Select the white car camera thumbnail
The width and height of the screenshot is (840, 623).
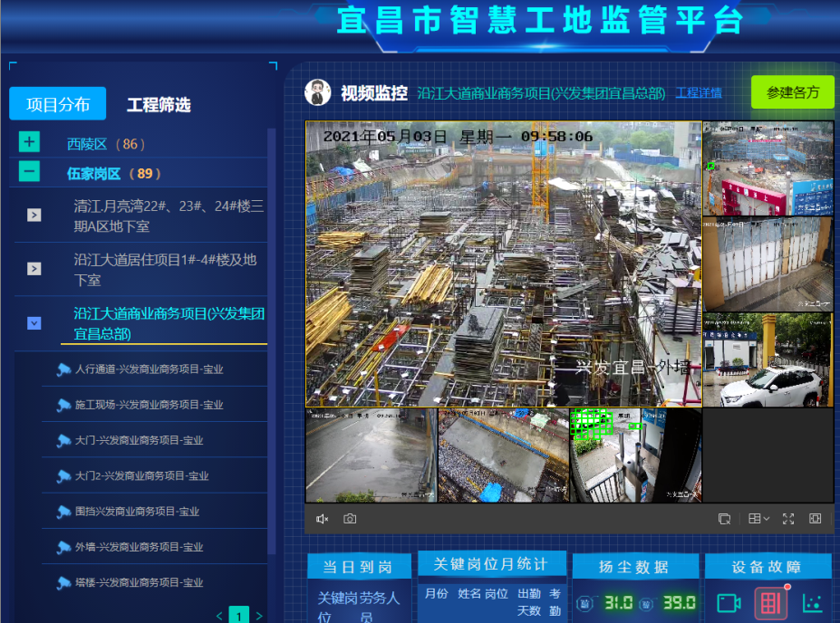(x=768, y=359)
